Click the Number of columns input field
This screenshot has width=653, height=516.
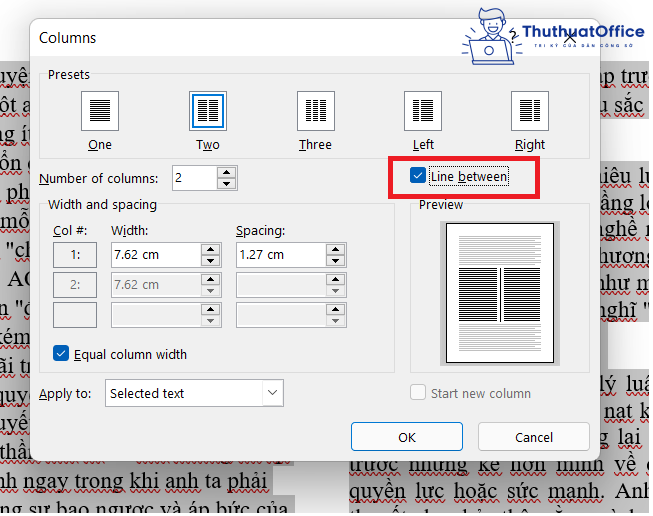click(195, 178)
